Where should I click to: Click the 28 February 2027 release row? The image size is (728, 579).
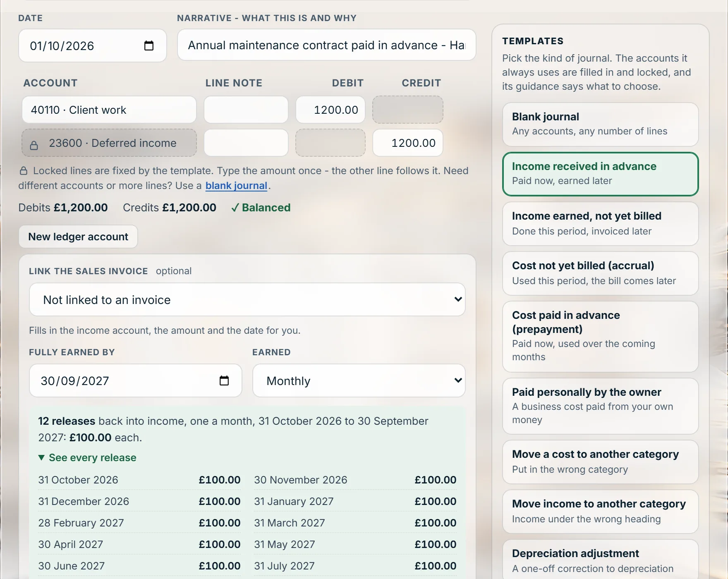(139, 523)
